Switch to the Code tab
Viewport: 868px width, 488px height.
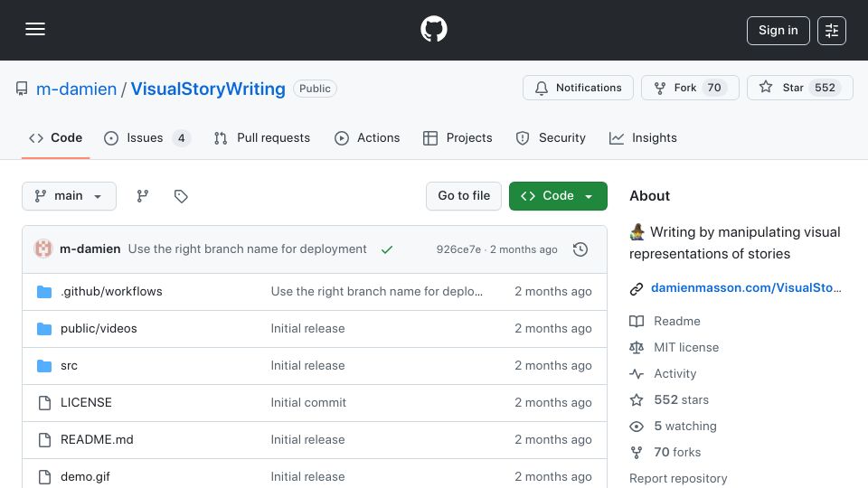coord(55,137)
